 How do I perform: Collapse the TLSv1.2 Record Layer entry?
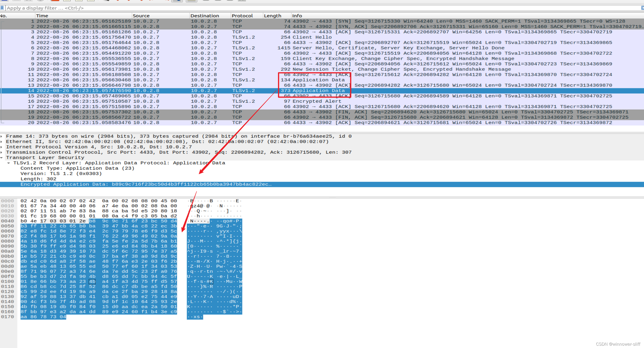coord(9,163)
